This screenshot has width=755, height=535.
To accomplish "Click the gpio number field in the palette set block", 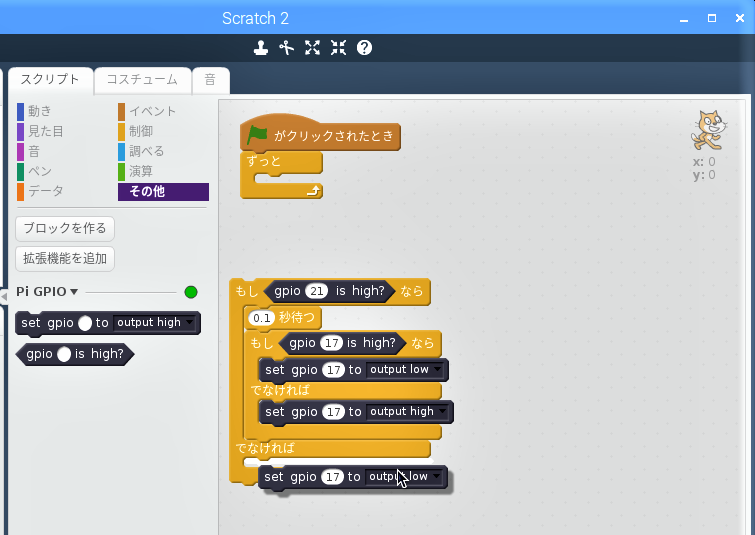I will click(85, 323).
